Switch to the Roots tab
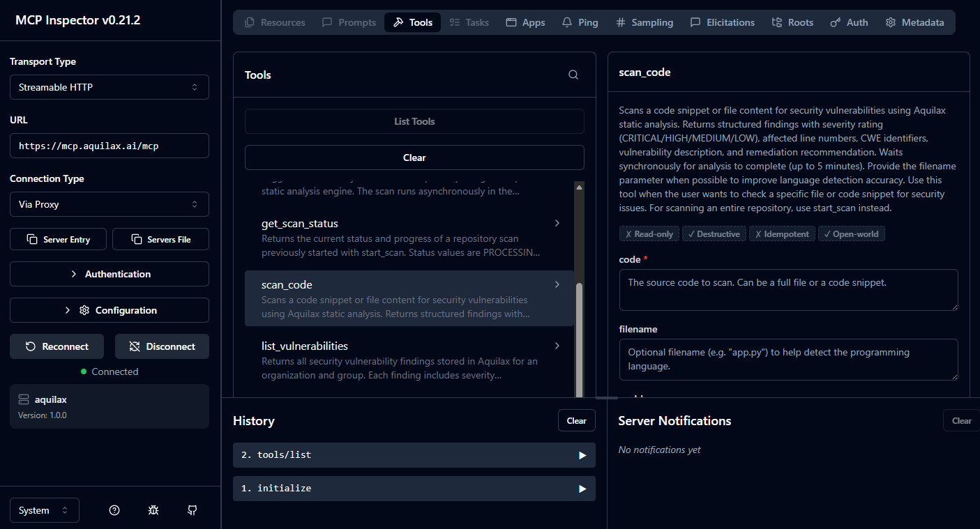This screenshot has height=529, width=980. [x=792, y=22]
